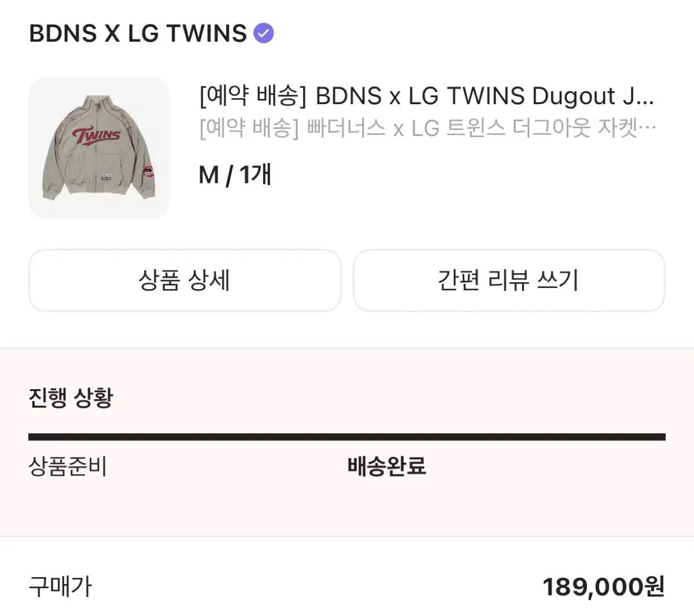This screenshot has height=616, width=694.
Task: Click the purple verified badge icon
Action: click(x=264, y=34)
